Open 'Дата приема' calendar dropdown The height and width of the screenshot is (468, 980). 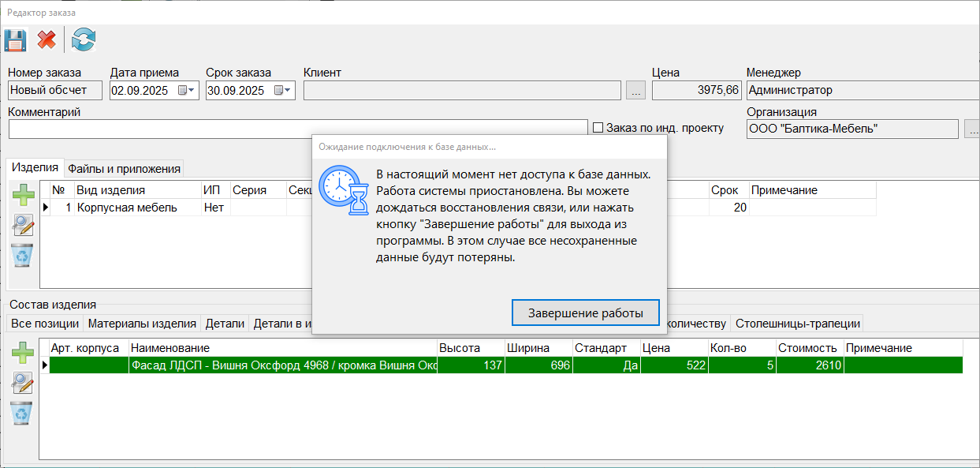point(187,91)
